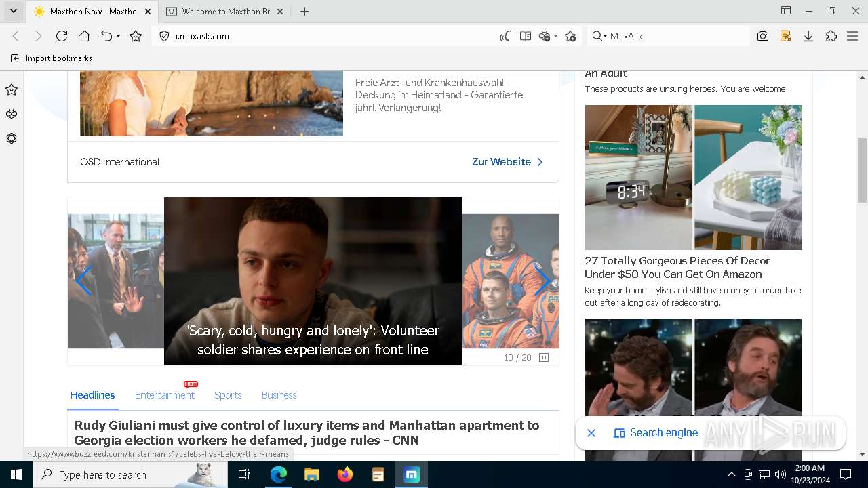The image size is (868, 488).
Task: Close the Maxthon Now tab
Action: click(x=147, y=12)
